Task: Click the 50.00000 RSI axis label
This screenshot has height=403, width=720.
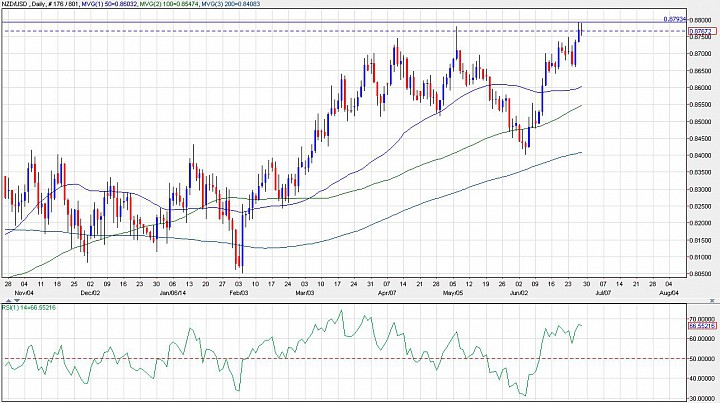Action: coord(702,358)
